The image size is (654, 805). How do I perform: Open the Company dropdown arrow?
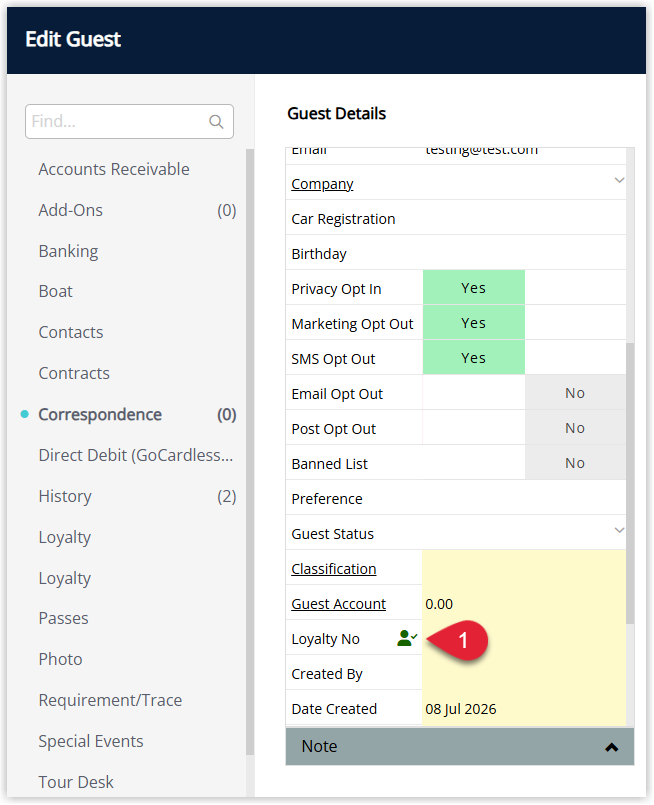tap(619, 180)
